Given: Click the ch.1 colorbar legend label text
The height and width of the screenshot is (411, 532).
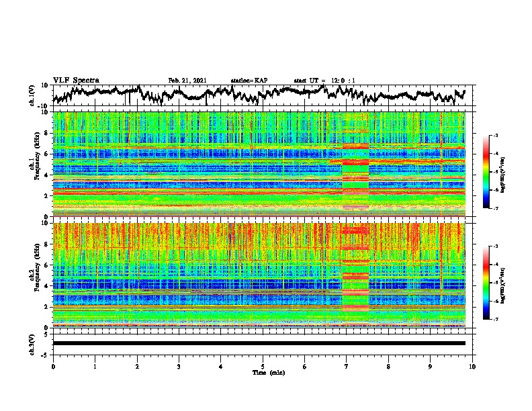Looking at the screenshot, I should (502, 175).
